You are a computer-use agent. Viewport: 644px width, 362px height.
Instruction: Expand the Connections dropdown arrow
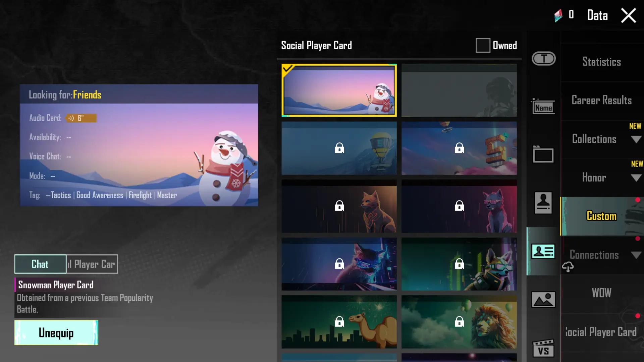pos(636,255)
